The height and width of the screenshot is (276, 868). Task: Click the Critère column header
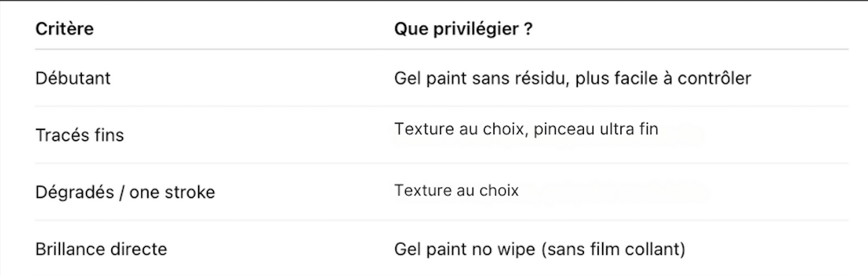(x=65, y=29)
